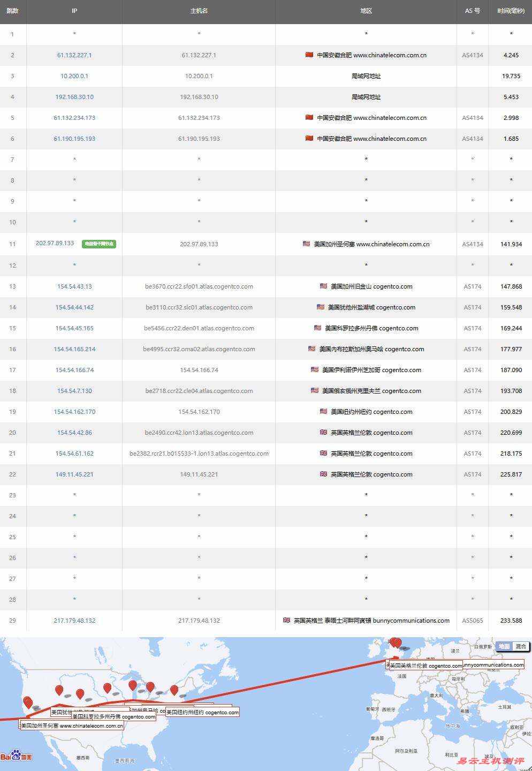Viewport: 532px width, 771px height.
Task: Click the UK flag in the 154.54.42.86 row
Action: pyautogui.click(x=323, y=432)
